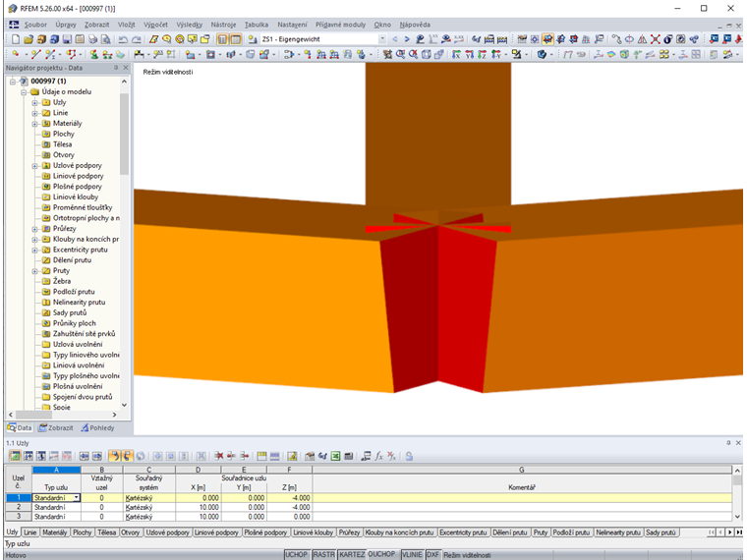
Task: Click the red cross delete tool icon
Action: coord(655,39)
